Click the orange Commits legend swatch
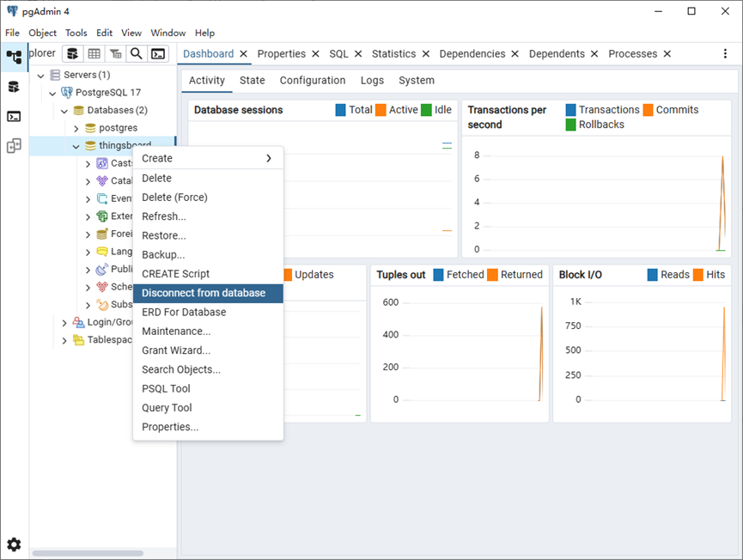This screenshot has width=743, height=560. click(648, 110)
